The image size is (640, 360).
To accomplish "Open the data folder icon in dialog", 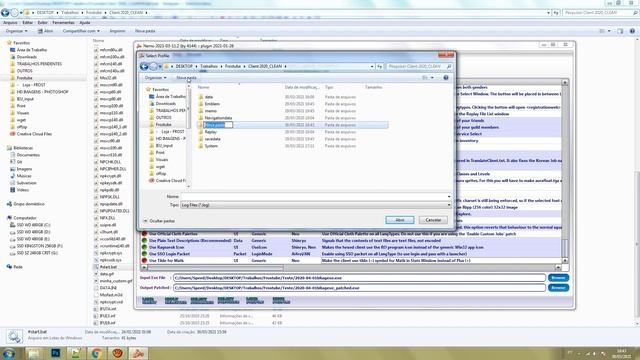I will coord(201,97).
